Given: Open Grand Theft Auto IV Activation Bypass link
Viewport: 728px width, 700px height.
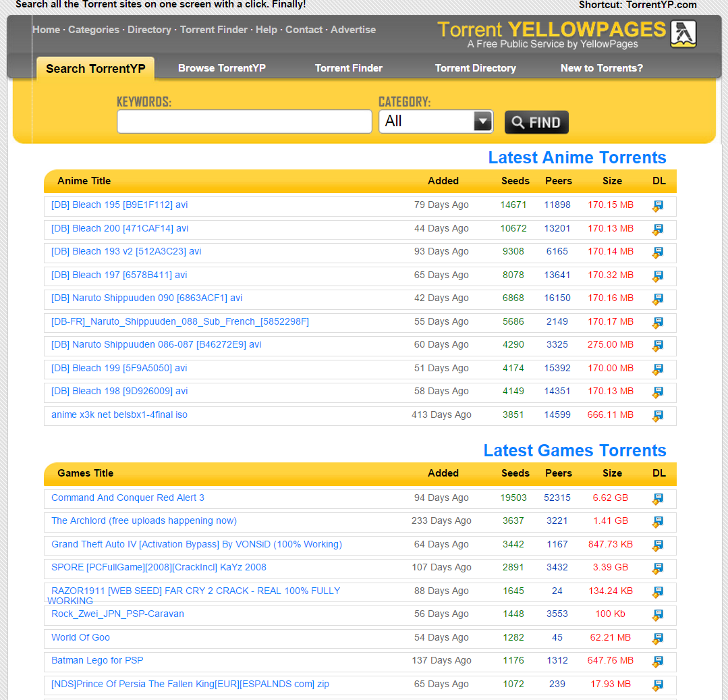Looking at the screenshot, I should pos(197,544).
